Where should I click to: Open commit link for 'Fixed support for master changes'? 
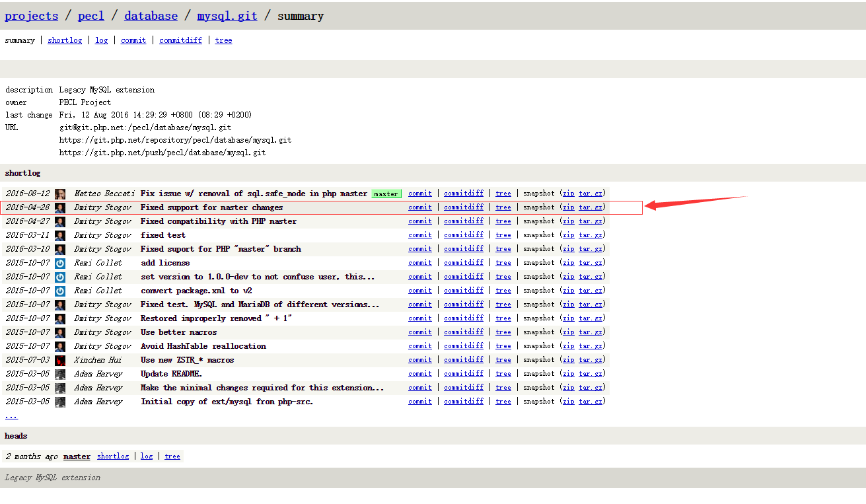(420, 207)
